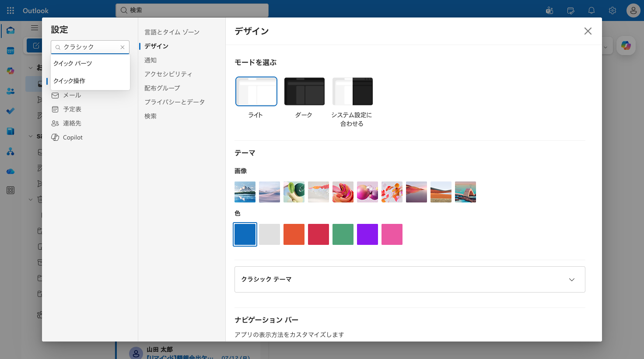Choose the purple theme color
Image resolution: width=644 pixels, height=359 pixels.
click(x=367, y=234)
